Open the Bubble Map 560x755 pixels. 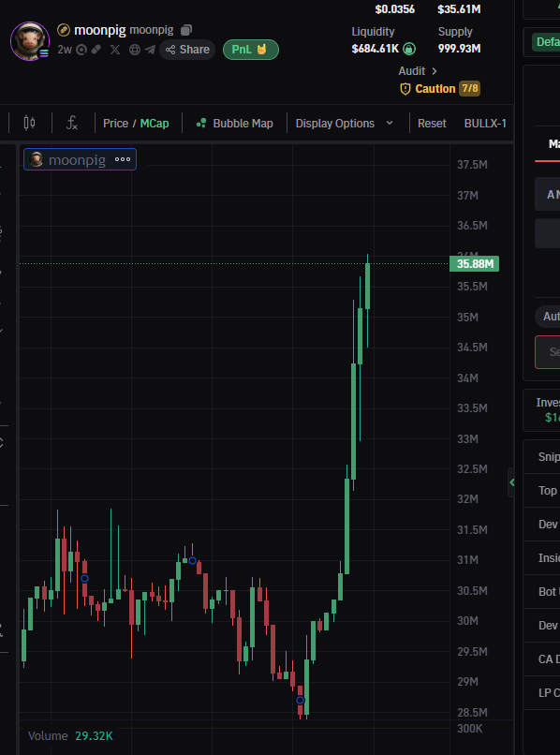click(x=234, y=124)
